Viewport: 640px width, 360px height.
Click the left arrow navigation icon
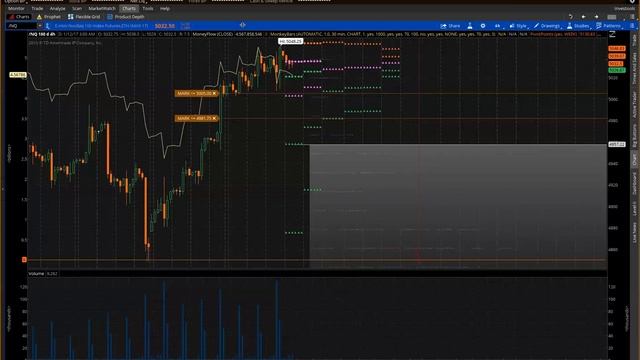click(x=584, y=17)
